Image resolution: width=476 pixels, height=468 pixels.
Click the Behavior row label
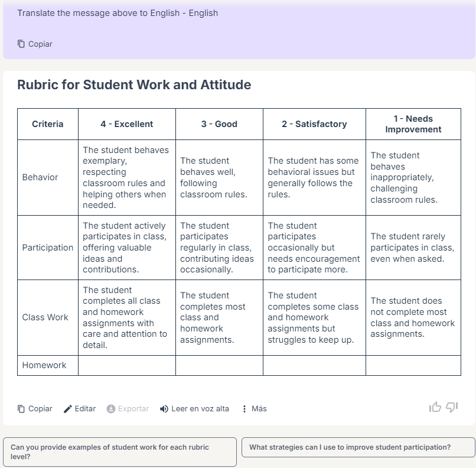click(x=40, y=177)
